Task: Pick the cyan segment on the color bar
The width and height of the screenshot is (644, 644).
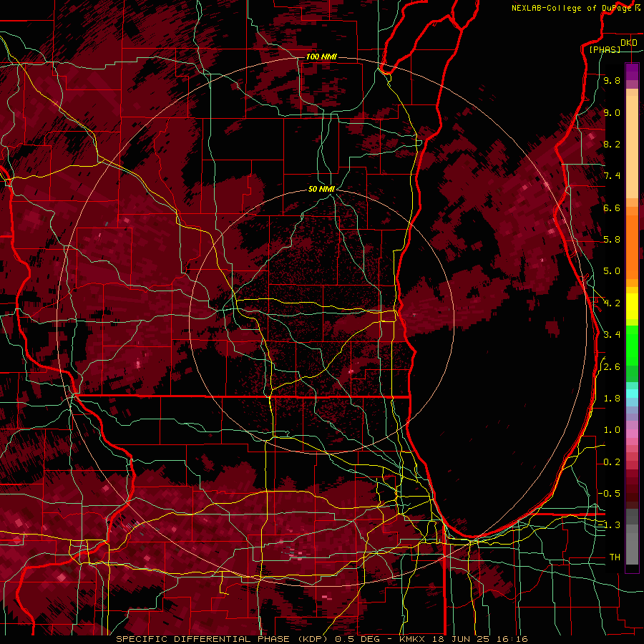Action: tap(632, 394)
